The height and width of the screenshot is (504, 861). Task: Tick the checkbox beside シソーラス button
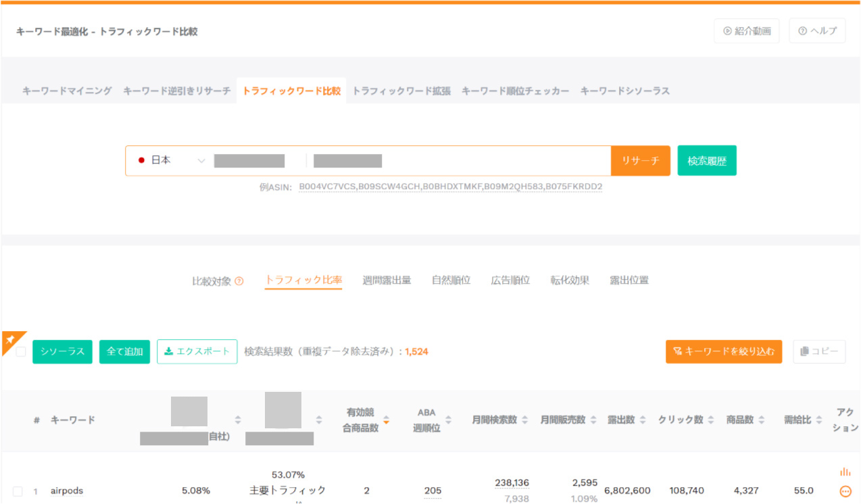coord(20,351)
